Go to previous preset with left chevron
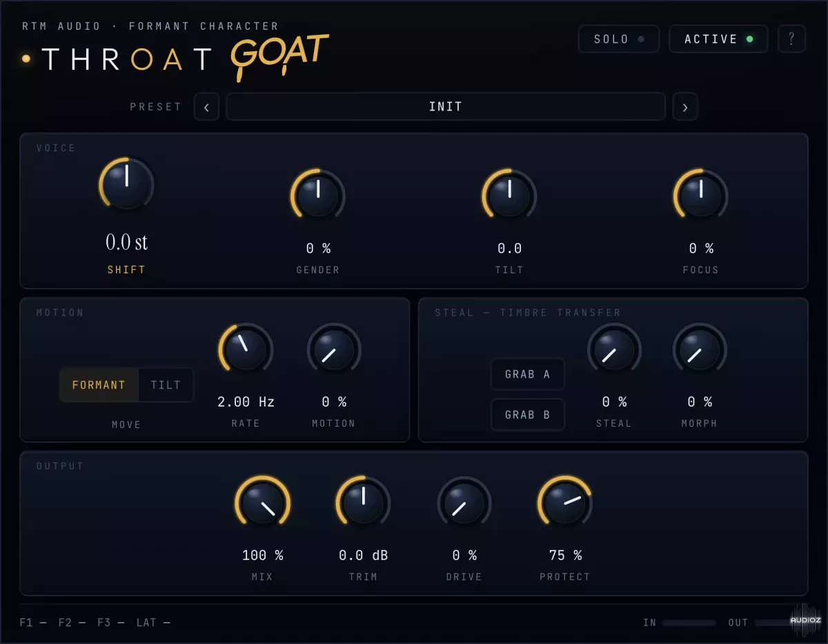Image resolution: width=828 pixels, height=644 pixels. (x=206, y=107)
